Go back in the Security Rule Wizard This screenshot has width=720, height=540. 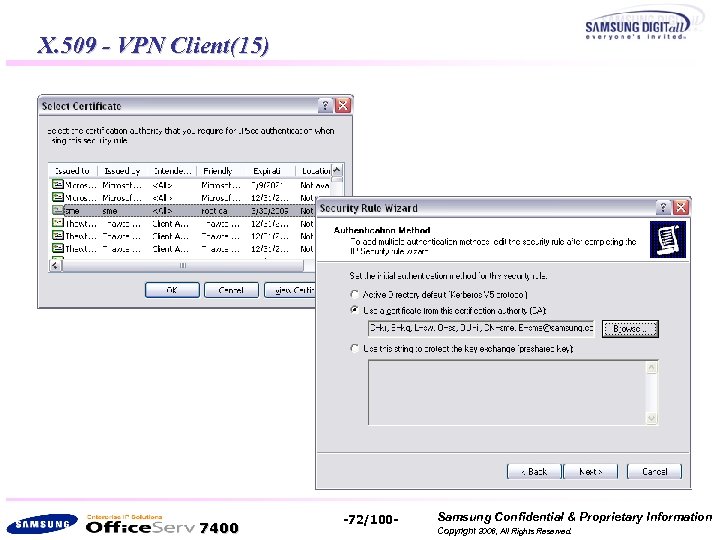(x=534, y=472)
